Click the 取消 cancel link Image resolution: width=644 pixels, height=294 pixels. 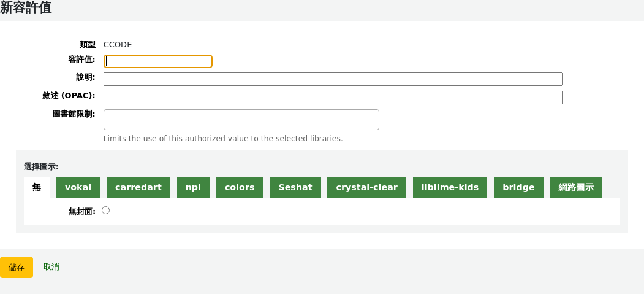[51, 267]
